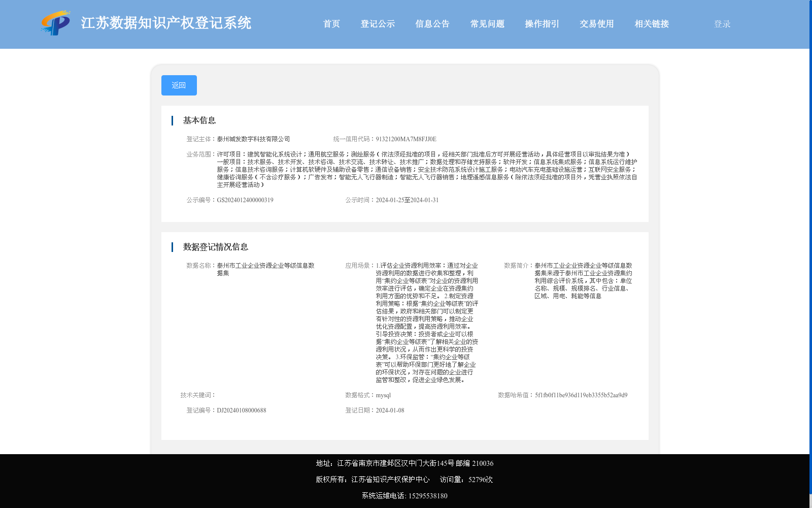Viewport: 812px width, 508px height.
Task: Click the 数据简介 label
Action: (x=519, y=266)
